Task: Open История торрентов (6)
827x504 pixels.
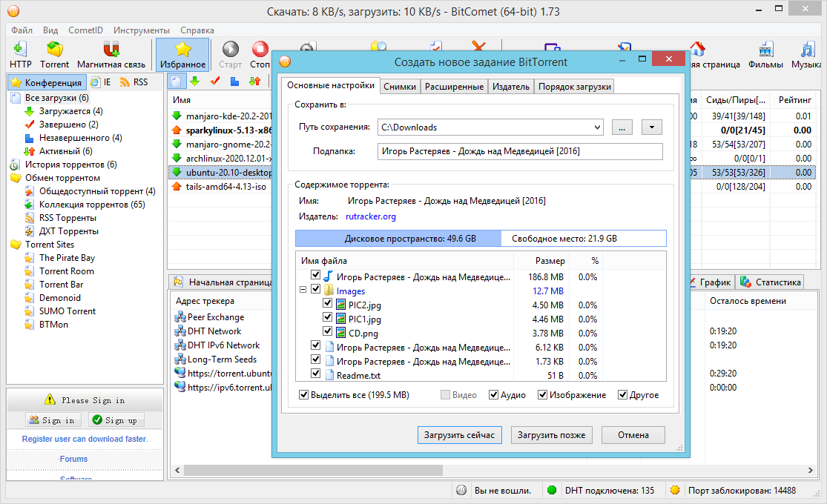Action: 70,165
